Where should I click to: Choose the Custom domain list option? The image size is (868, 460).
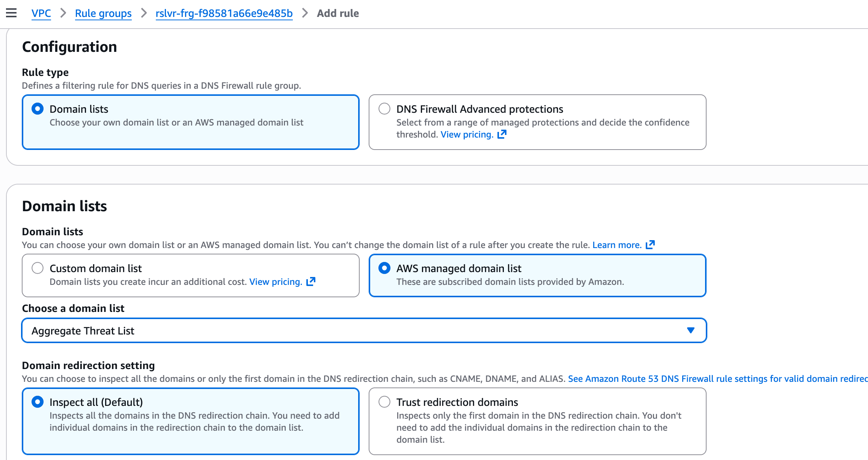(38, 268)
